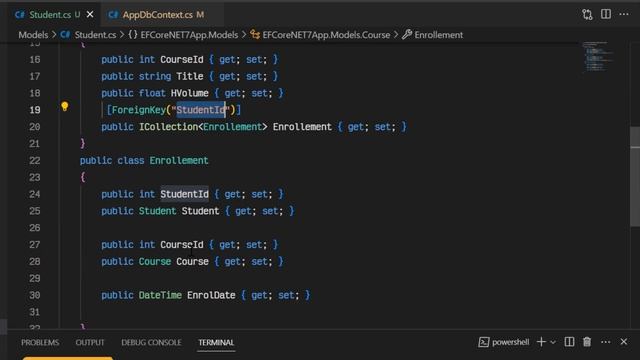Click the HVolume property name

point(189,93)
